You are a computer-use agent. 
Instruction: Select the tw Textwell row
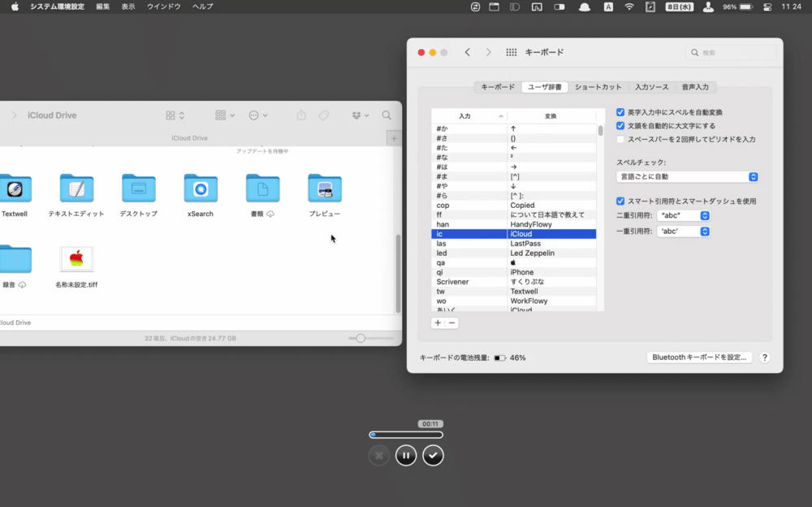click(514, 292)
